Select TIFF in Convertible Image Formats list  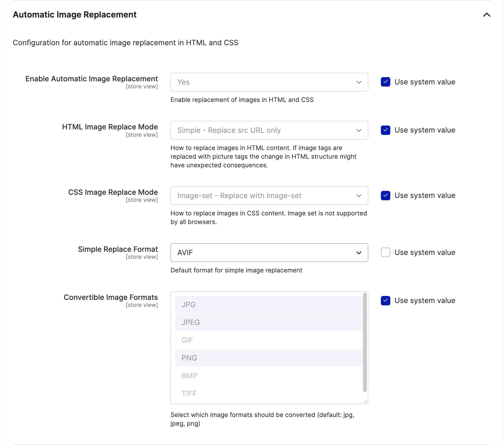point(269,393)
